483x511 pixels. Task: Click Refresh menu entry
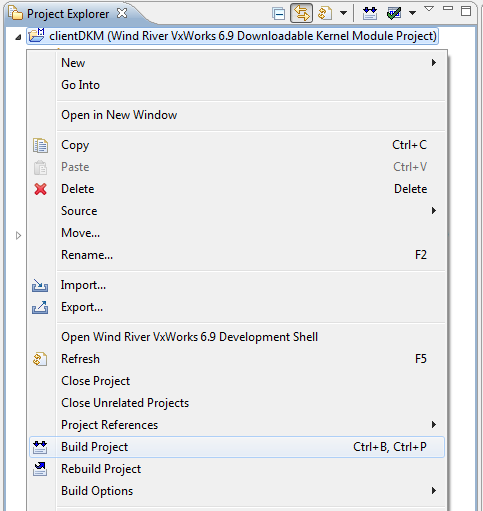pyautogui.click(x=237, y=359)
